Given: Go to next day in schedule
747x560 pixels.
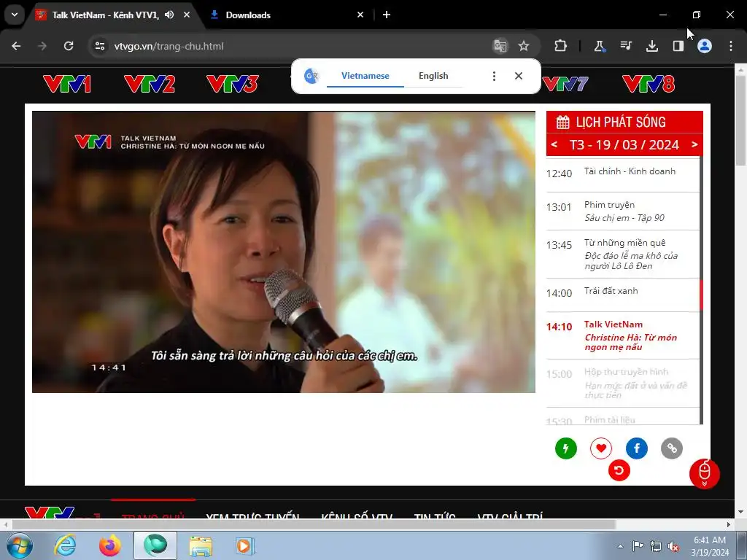Looking at the screenshot, I should pyautogui.click(x=694, y=144).
